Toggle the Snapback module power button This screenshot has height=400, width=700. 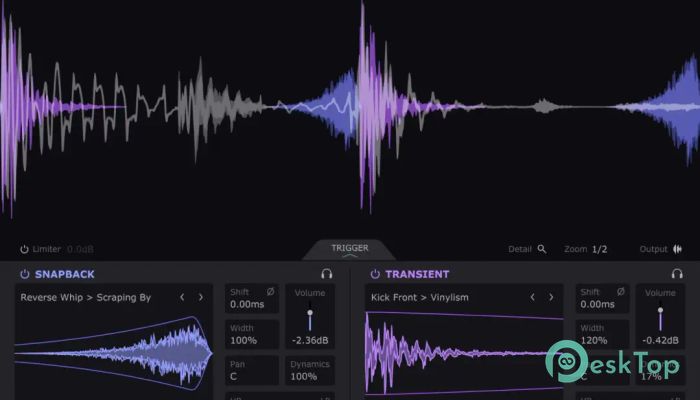[x=24, y=274]
